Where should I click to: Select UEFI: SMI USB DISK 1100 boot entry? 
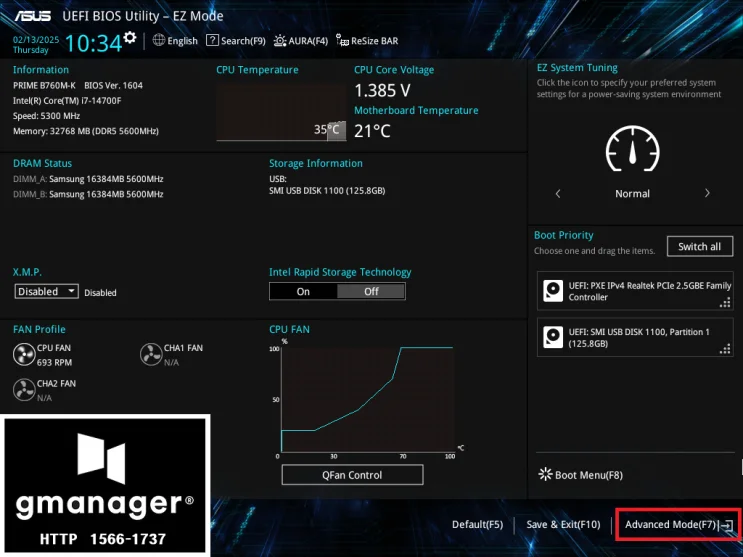[x=635, y=338]
